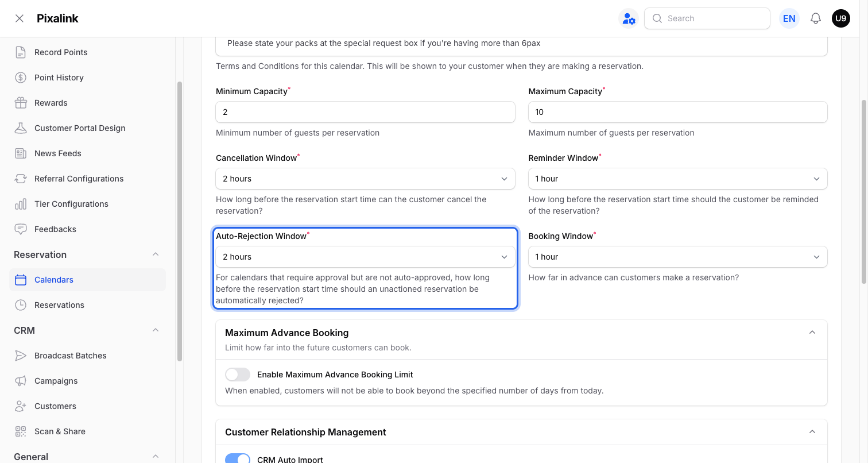This screenshot has width=868, height=463.
Task: Open the Rewards gift icon
Action: pyautogui.click(x=21, y=103)
